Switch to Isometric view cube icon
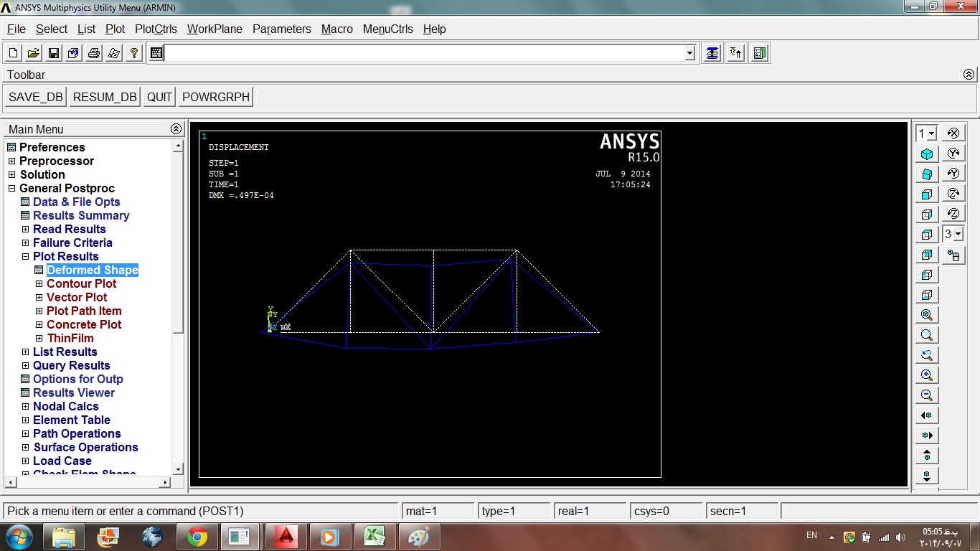 [x=927, y=154]
